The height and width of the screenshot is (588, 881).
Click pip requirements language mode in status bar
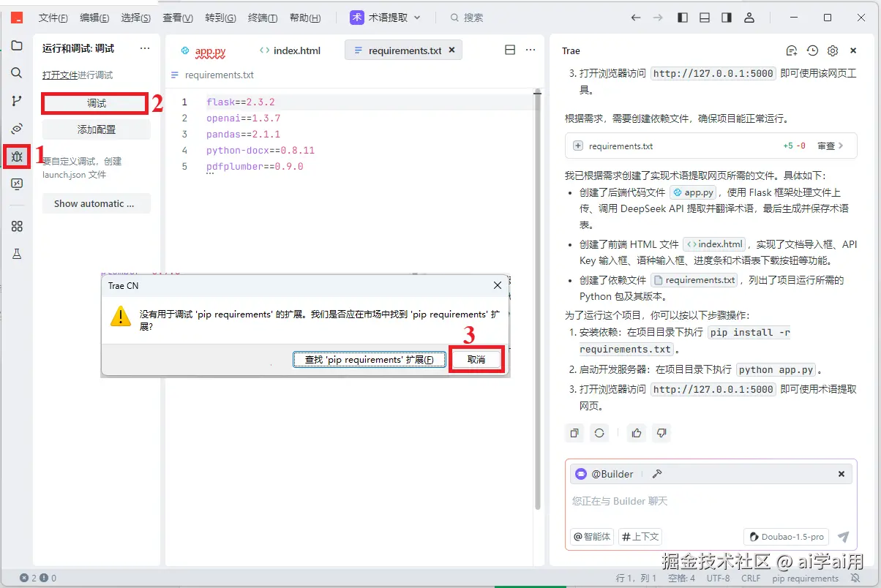pyautogui.click(x=806, y=578)
